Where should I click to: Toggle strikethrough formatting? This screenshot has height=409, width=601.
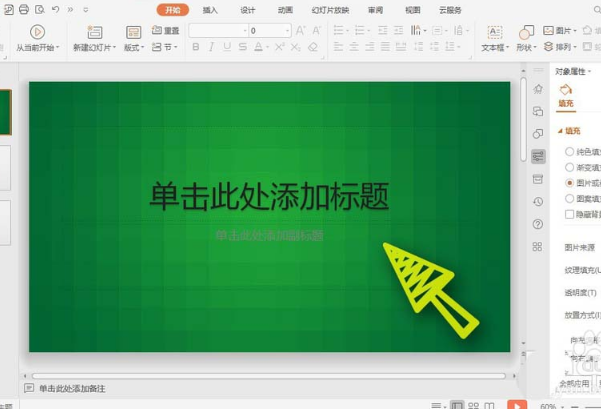(243, 47)
